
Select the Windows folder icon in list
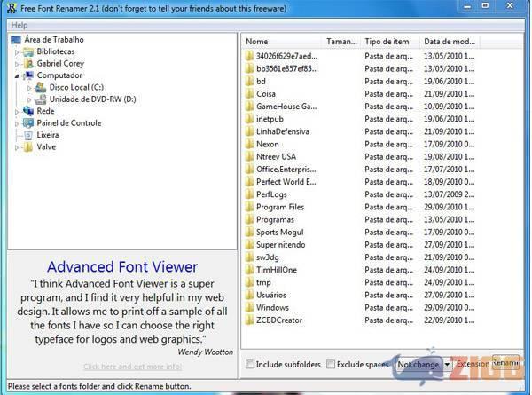(x=249, y=307)
